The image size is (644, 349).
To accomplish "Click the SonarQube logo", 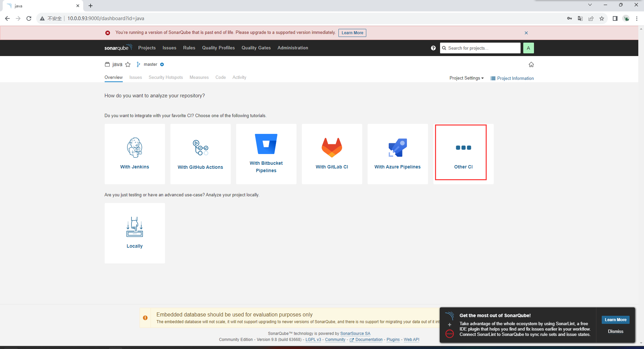I will [x=118, y=48].
